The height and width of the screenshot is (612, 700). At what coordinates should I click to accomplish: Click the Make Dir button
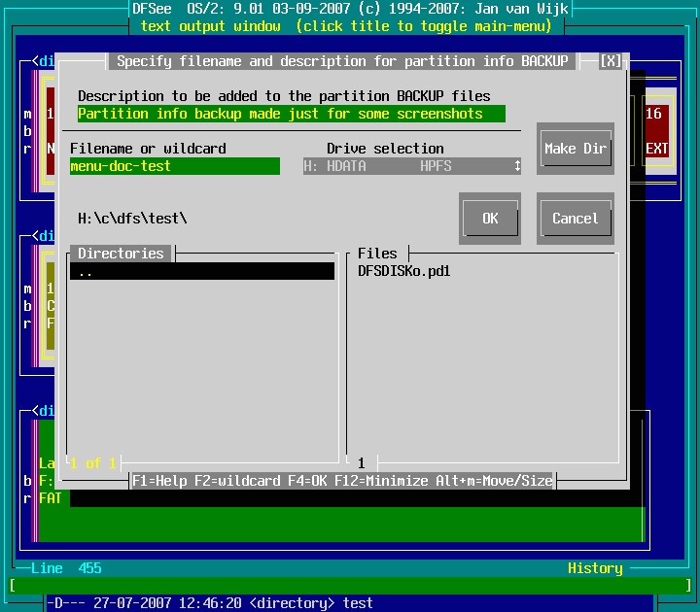575,149
